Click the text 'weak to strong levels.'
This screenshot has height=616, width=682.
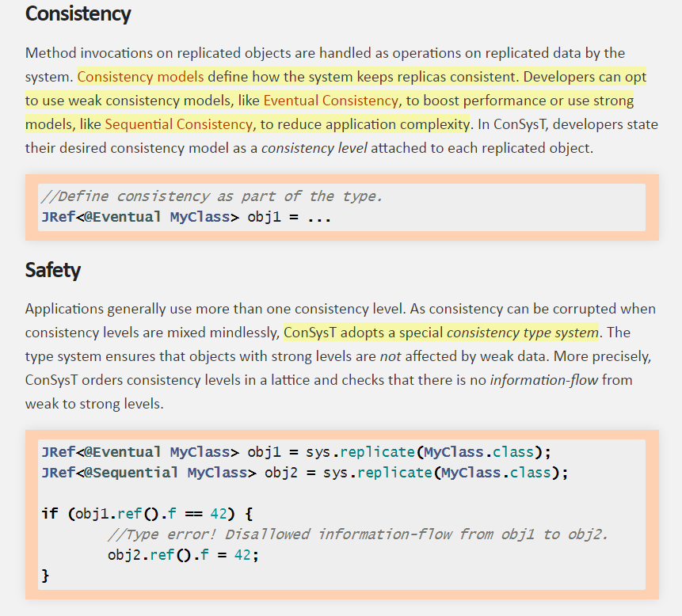coord(94,404)
